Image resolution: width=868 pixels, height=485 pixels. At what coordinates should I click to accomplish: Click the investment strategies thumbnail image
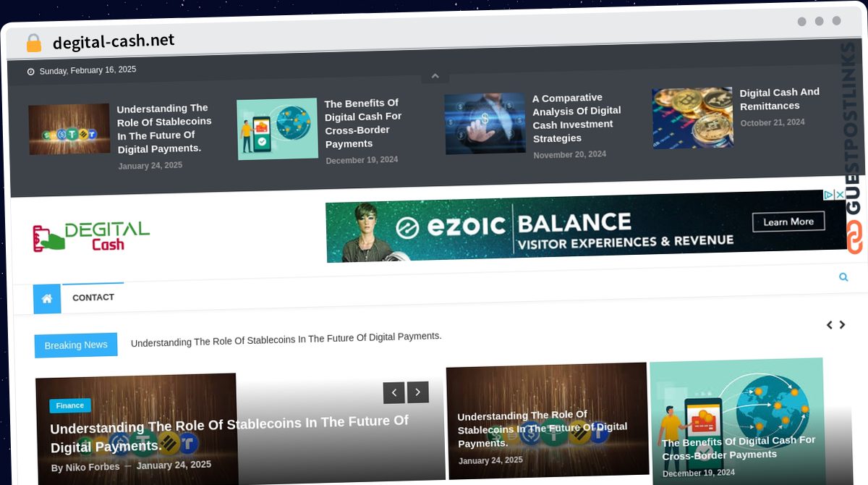coord(485,123)
